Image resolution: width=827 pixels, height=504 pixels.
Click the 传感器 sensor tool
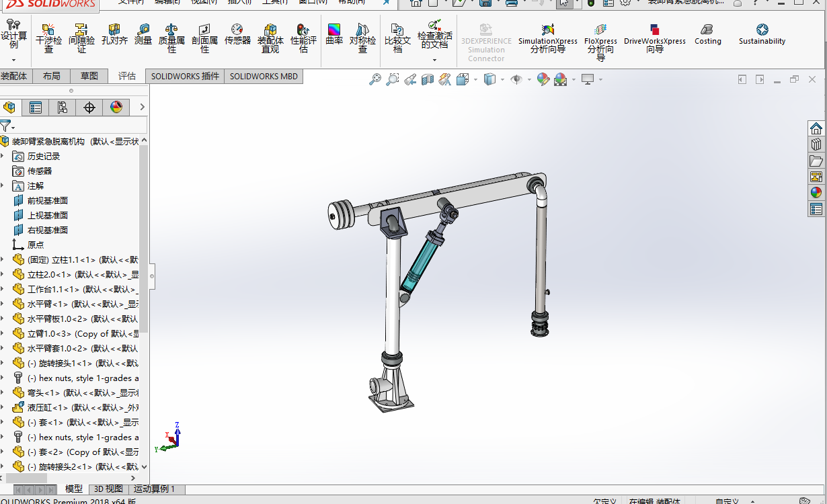pyautogui.click(x=237, y=35)
